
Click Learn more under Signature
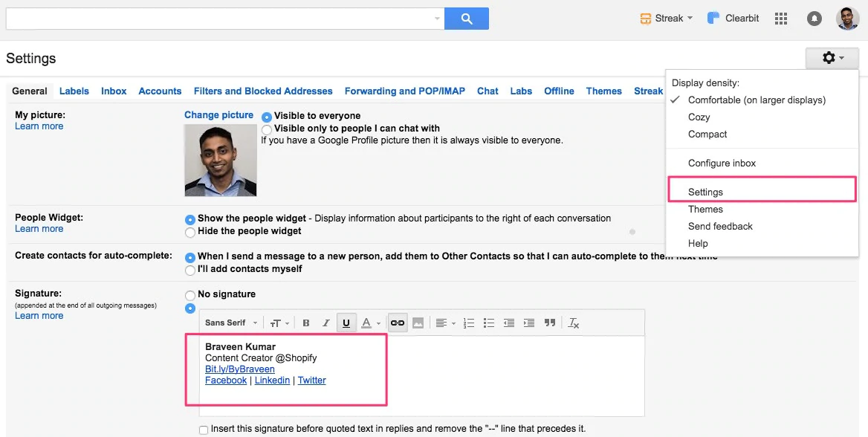point(39,316)
